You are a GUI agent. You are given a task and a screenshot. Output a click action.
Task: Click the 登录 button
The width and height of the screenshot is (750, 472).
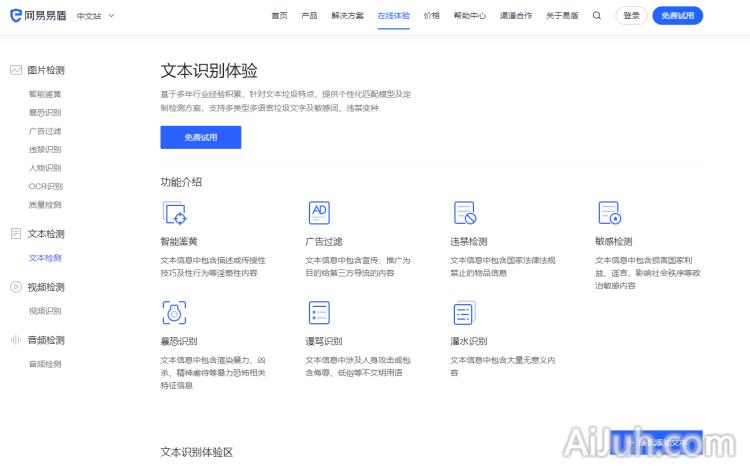[x=631, y=16]
